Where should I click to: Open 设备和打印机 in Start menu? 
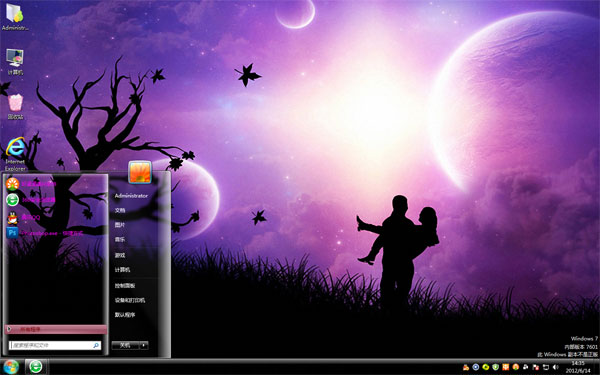point(130,300)
